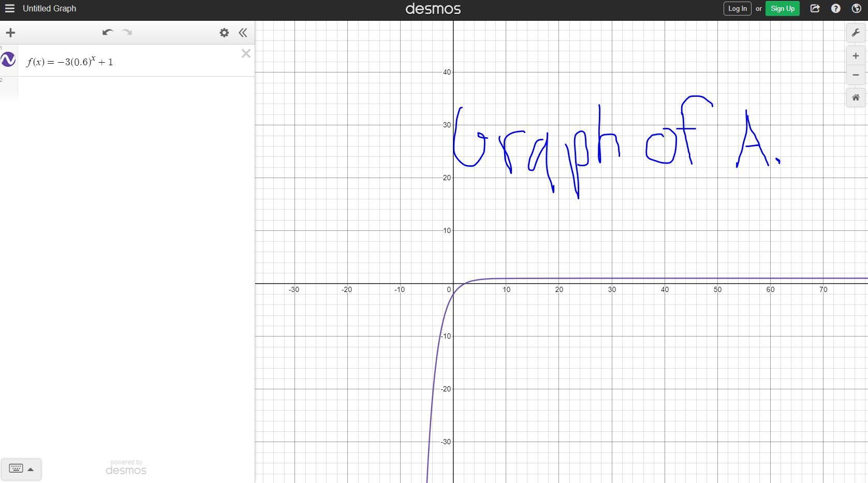Open language settings globe
Image resolution: width=868 pixels, height=483 pixels.
(856, 8)
